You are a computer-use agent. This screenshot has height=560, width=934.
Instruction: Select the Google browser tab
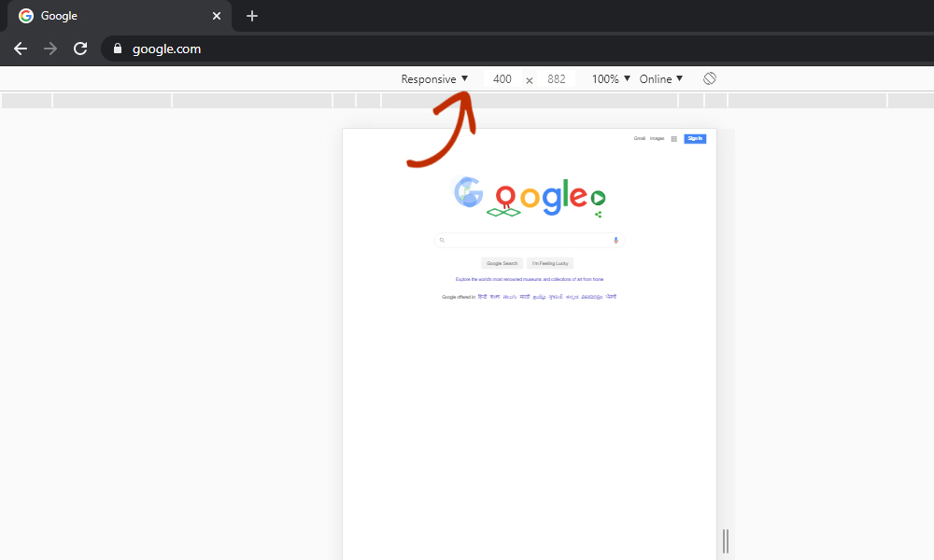pos(120,16)
